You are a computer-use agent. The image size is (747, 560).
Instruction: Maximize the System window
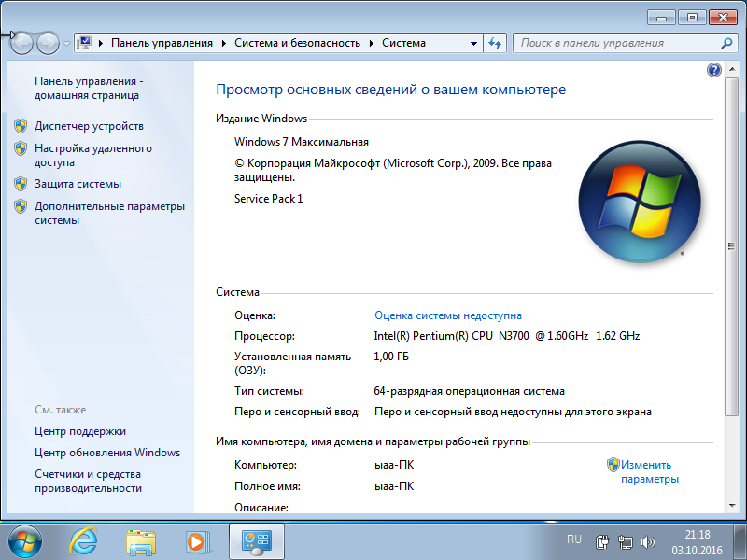pyautogui.click(x=692, y=18)
